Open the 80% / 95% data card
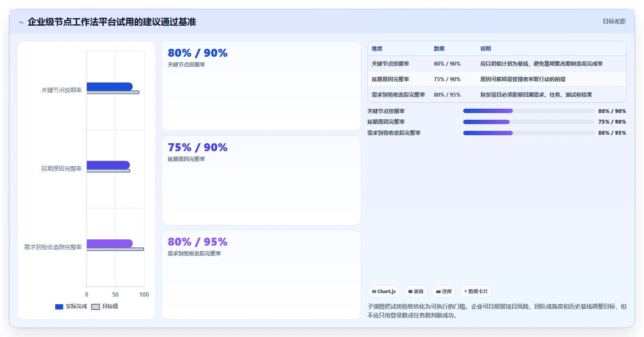Screen dimensions: 644x337 (261, 274)
